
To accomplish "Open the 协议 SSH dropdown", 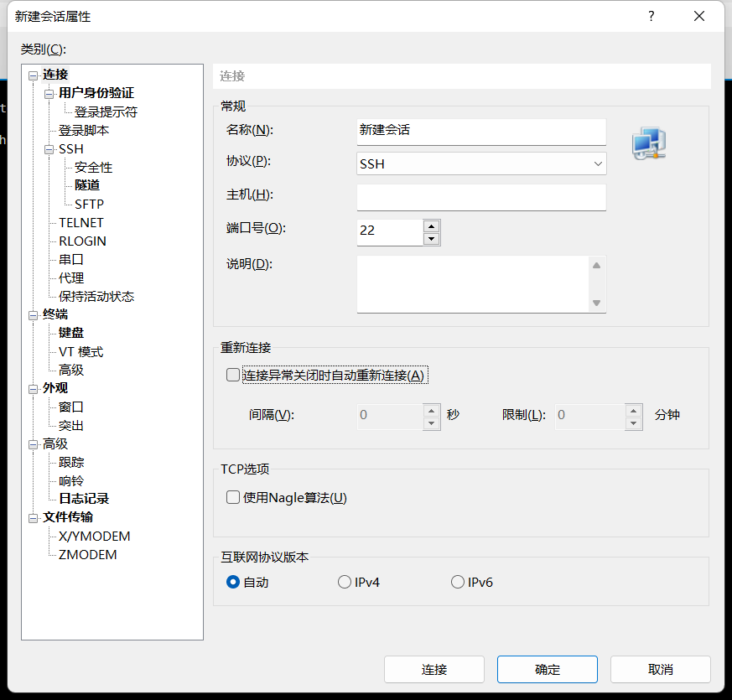I will (x=481, y=163).
